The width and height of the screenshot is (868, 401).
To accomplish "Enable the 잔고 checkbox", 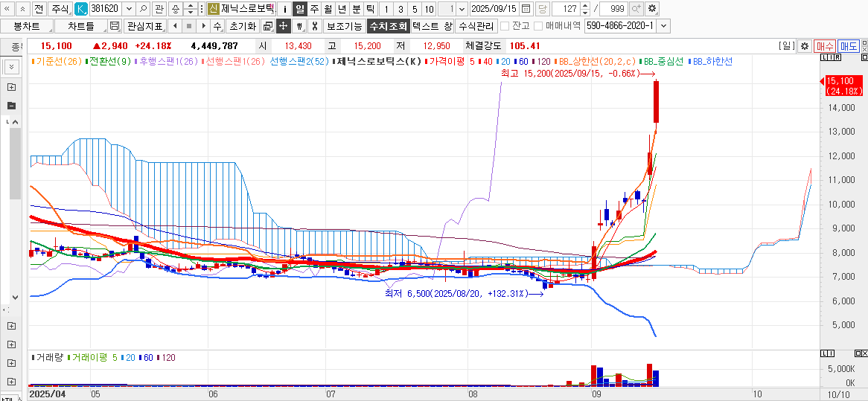I will (x=505, y=26).
